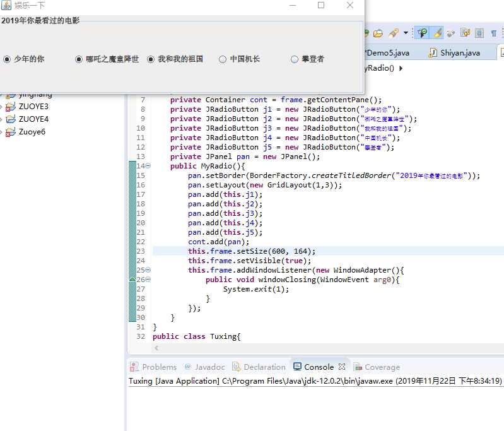Image resolution: width=504 pixels, height=431 pixels.
Task: Click the ZUOYE3 project folder icon
Action: (10, 107)
